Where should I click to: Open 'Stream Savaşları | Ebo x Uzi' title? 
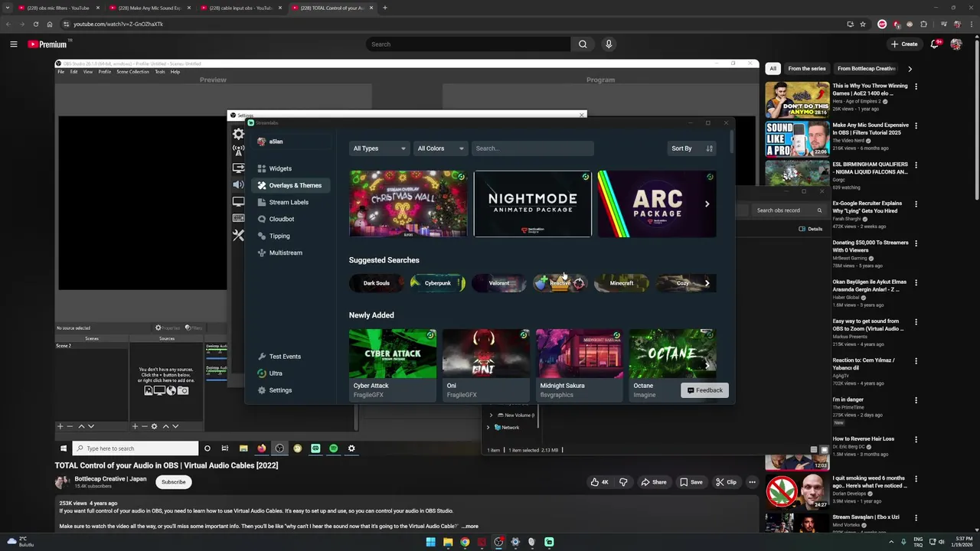pos(866,517)
